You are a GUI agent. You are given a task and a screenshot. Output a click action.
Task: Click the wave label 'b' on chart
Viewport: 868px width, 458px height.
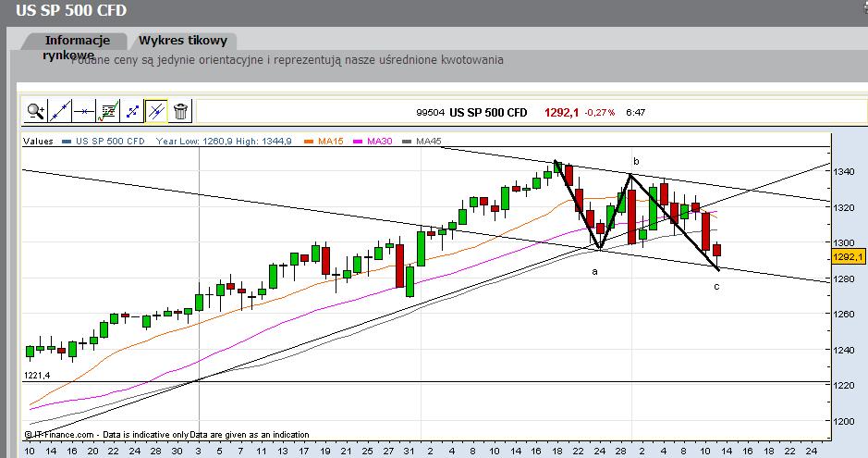(x=636, y=161)
